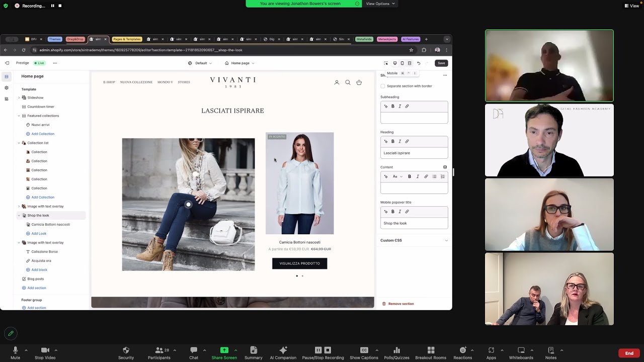The width and height of the screenshot is (644, 362).
Task: Open the Chrome tab list chevron
Action: (x=447, y=39)
